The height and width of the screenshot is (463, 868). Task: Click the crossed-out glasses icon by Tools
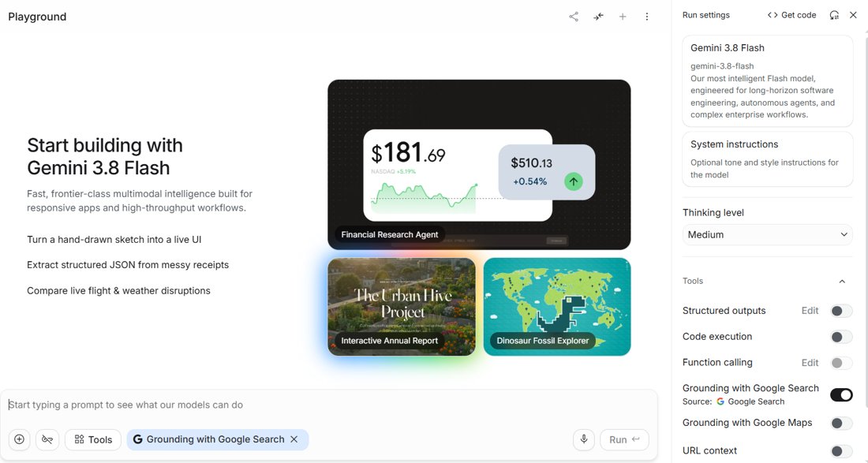pyautogui.click(x=47, y=439)
